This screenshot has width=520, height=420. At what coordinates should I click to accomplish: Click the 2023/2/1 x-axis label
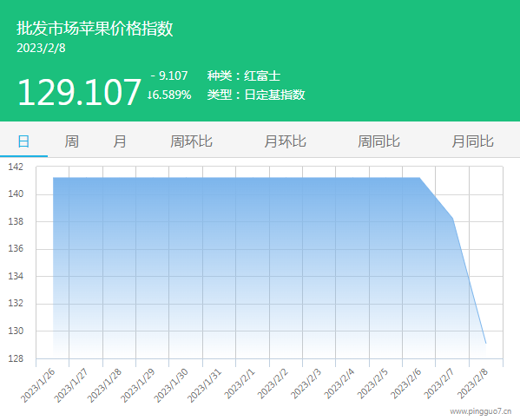[240, 384]
